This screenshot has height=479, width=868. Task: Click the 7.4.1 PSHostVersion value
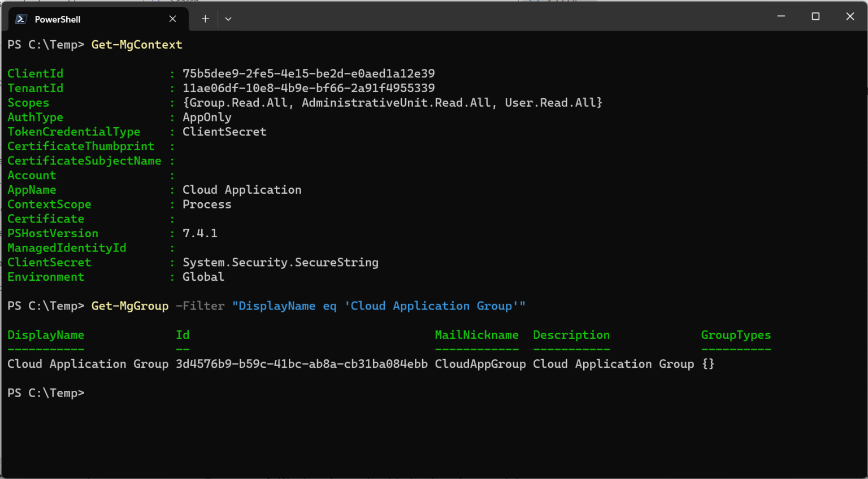tap(199, 233)
